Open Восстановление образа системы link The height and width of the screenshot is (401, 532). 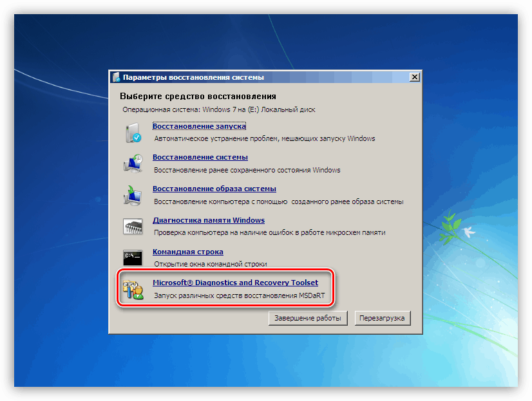coord(214,189)
